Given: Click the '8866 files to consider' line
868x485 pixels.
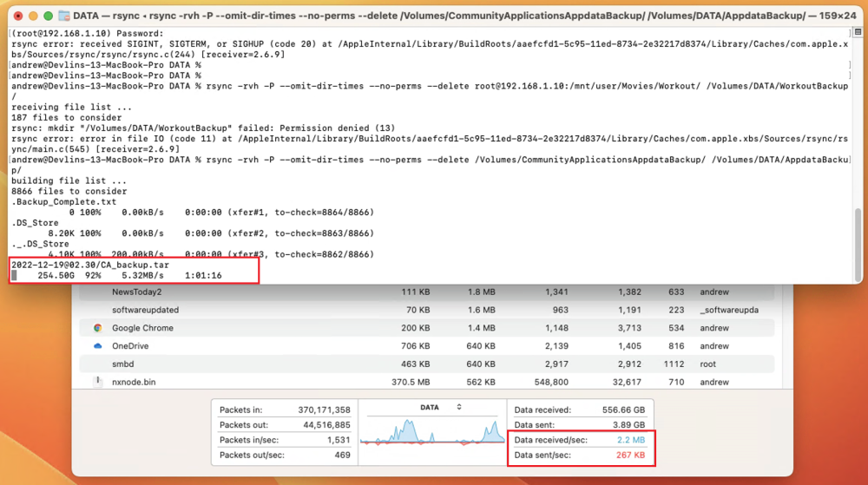Looking at the screenshot, I should [x=69, y=192].
